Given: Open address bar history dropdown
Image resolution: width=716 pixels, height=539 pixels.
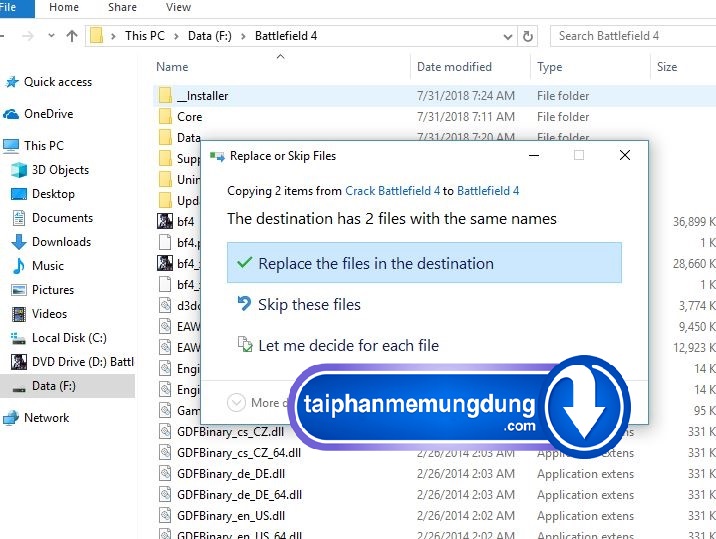Looking at the screenshot, I should pos(507,37).
